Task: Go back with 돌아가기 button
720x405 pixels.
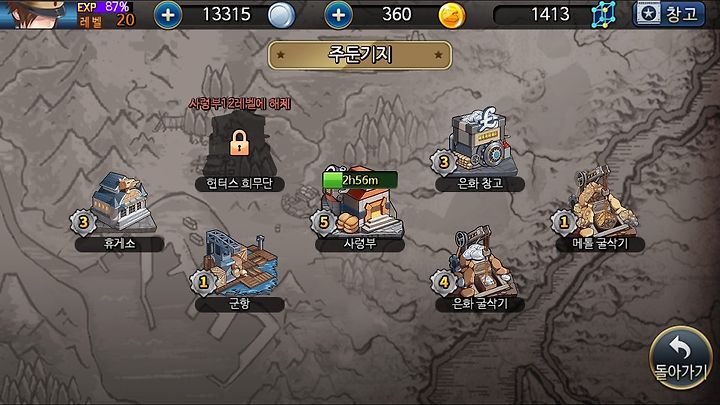Action: coord(681,358)
